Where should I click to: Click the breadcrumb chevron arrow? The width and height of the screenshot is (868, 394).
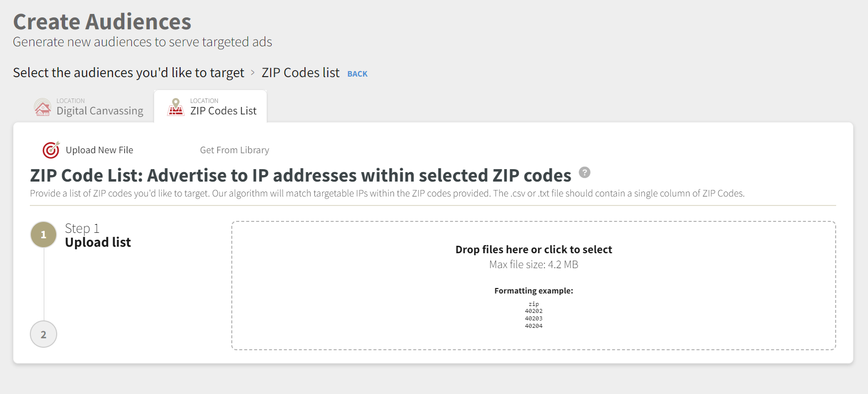pos(254,73)
